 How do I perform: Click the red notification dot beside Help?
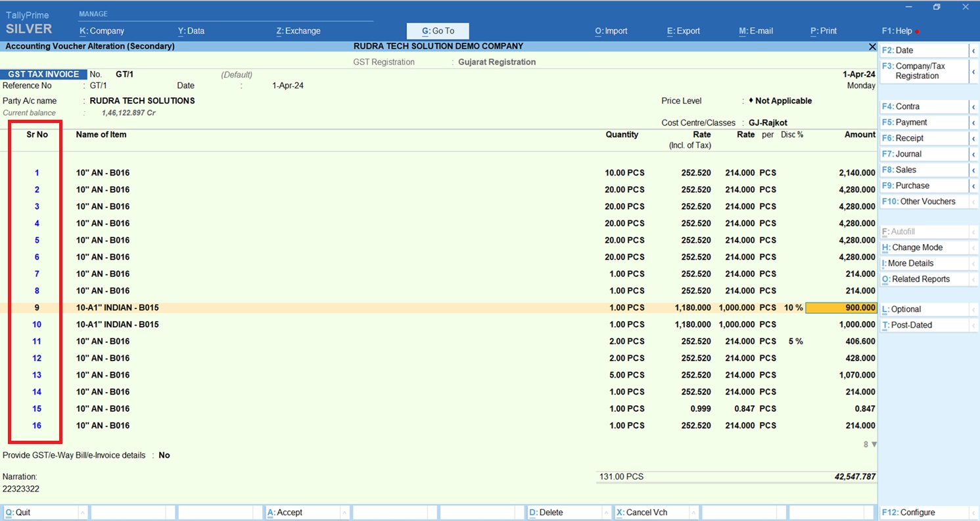point(918,32)
